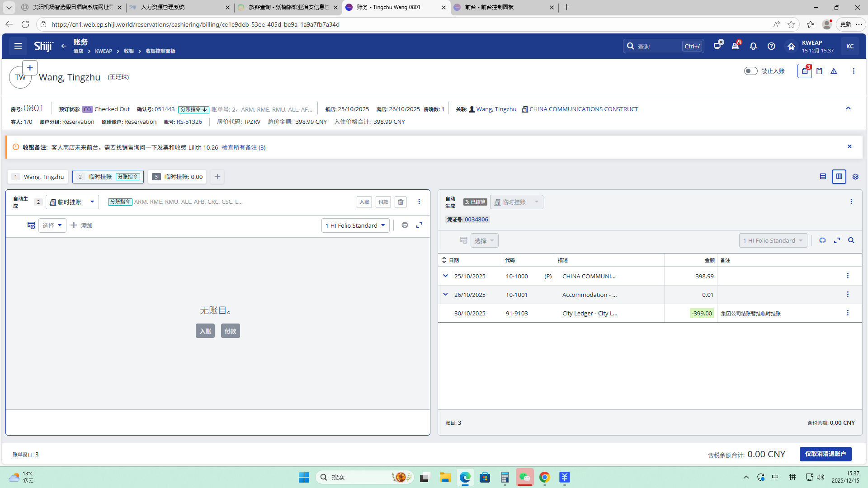Click the home icon in header
The width and height of the screenshot is (868, 488).
click(x=791, y=46)
